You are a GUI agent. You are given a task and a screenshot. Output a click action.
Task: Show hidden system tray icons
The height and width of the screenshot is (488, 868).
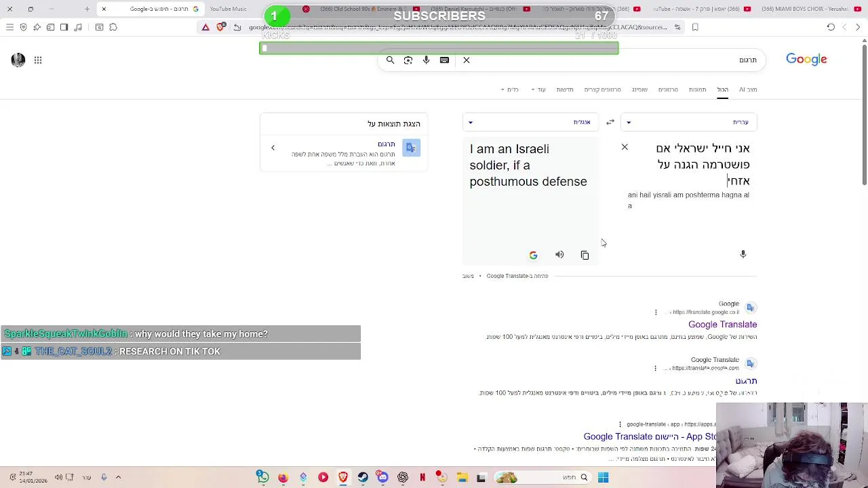tap(118, 477)
